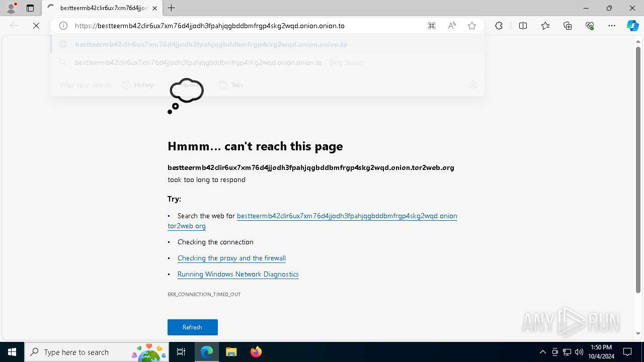The width and height of the screenshot is (644, 362).
Task: Launch Firefox from the taskbar
Action: 256,352
